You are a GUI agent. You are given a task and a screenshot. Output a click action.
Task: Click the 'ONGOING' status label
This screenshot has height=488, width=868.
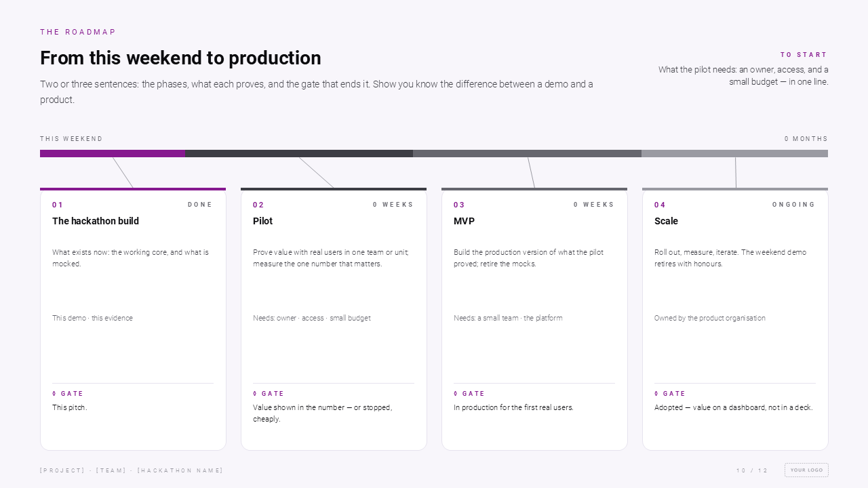click(x=793, y=205)
